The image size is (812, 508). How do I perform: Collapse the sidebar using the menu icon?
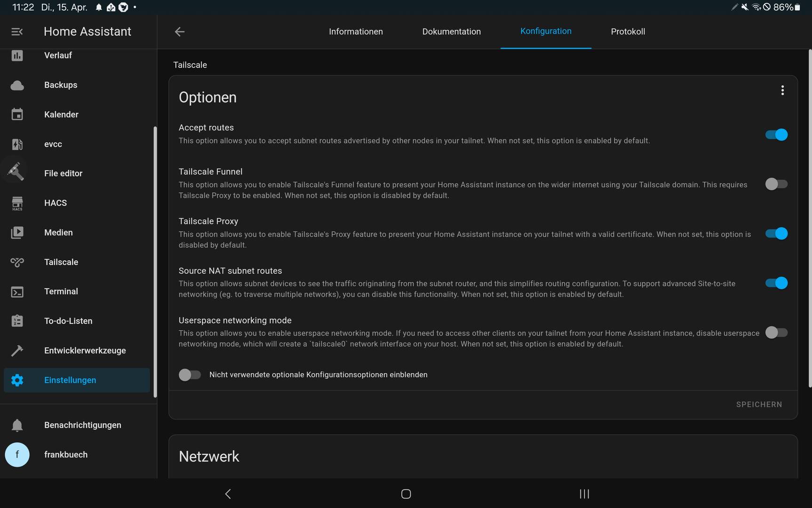(17, 32)
